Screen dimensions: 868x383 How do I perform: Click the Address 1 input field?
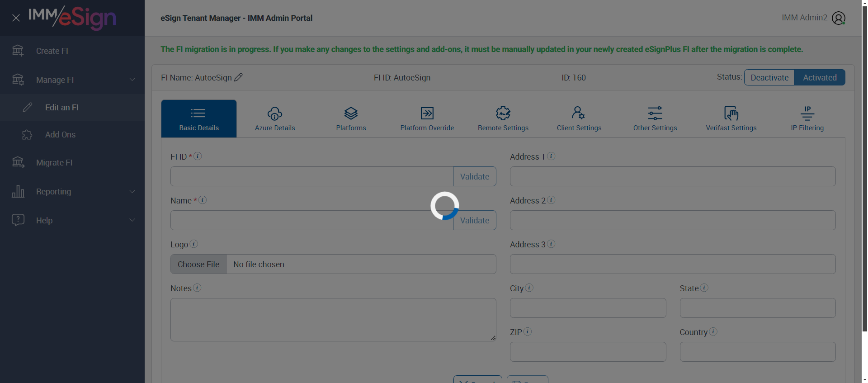click(673, 176)
